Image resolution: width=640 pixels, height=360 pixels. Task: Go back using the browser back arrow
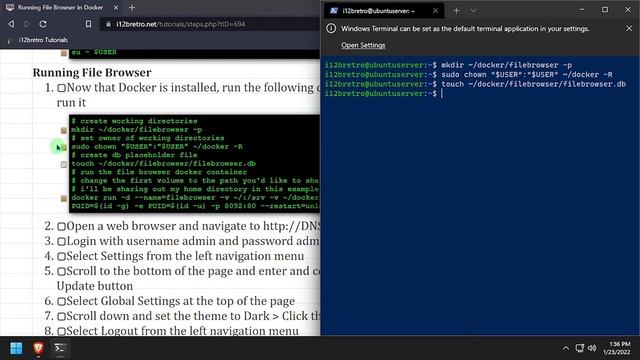point(11,24)
